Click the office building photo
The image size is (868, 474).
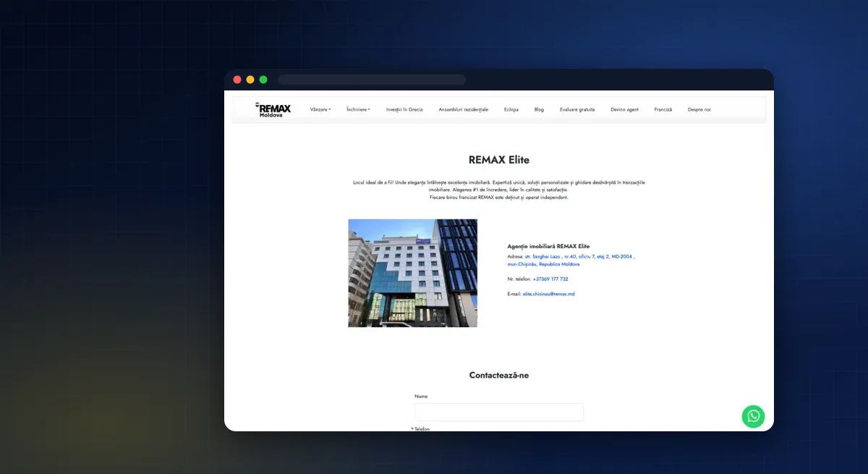[x=412, y=273]
